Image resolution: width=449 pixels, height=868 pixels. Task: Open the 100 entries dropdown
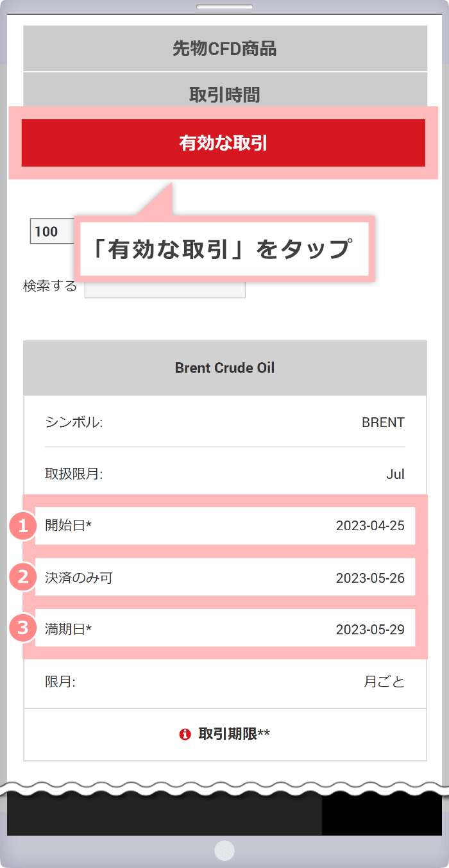pos(51,231)
